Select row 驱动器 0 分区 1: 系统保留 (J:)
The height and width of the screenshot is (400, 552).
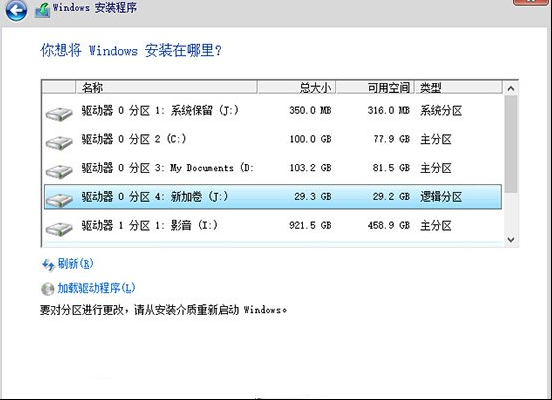[273, 111]
